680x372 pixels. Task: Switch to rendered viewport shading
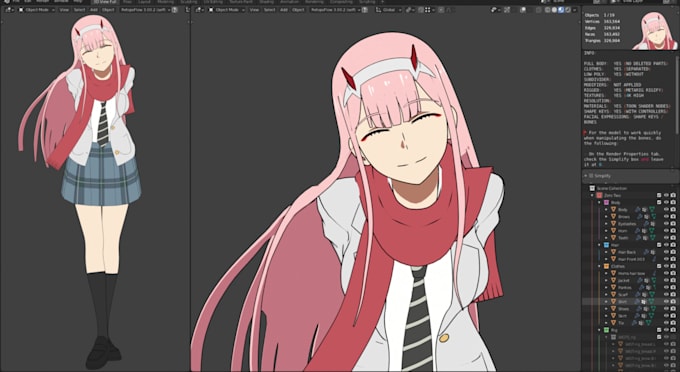(x=567, y=10)
